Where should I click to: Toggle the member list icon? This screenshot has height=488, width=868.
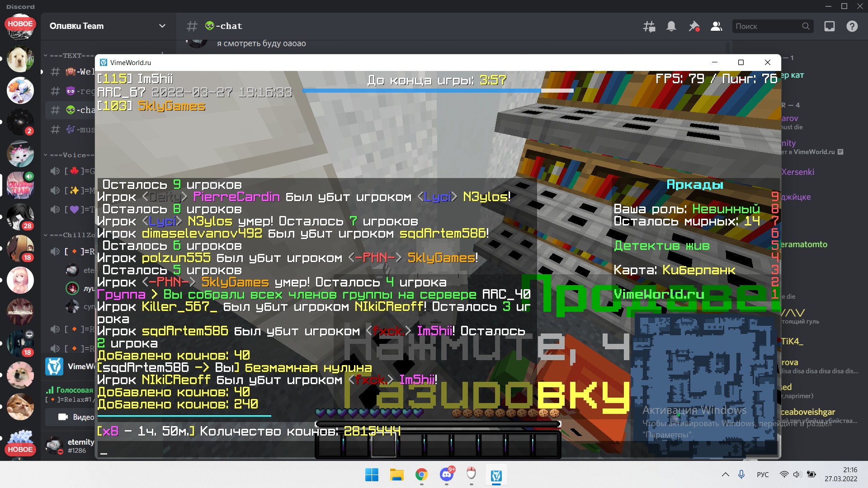tap(716, 26)
